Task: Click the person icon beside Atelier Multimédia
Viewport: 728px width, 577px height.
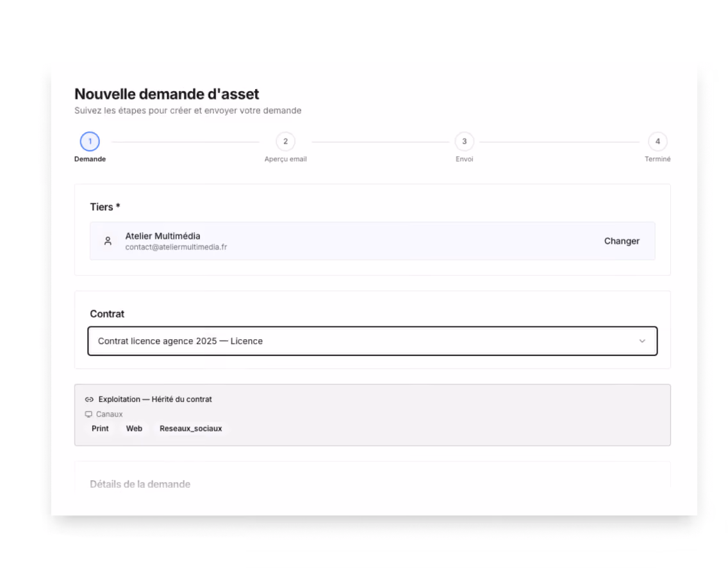Action: point(108,240)
